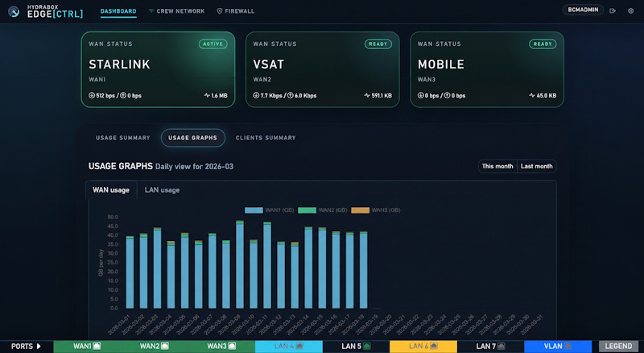
Task: Select the Starlink WAN1 status card
Action: point(158,69)
